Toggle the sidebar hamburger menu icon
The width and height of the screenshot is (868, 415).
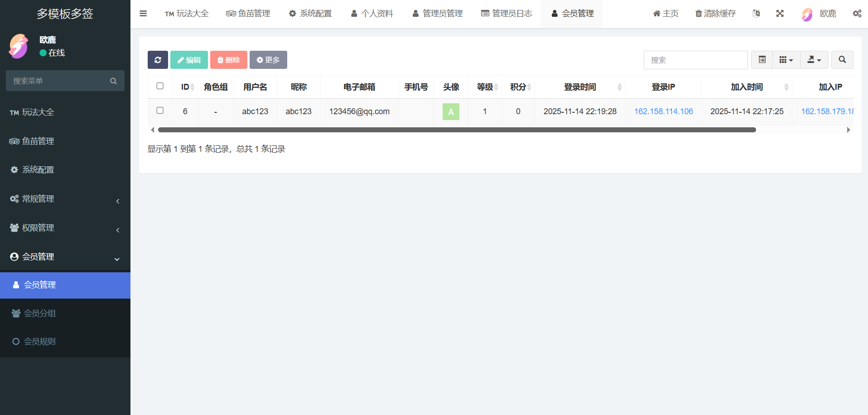click(143, 14)
